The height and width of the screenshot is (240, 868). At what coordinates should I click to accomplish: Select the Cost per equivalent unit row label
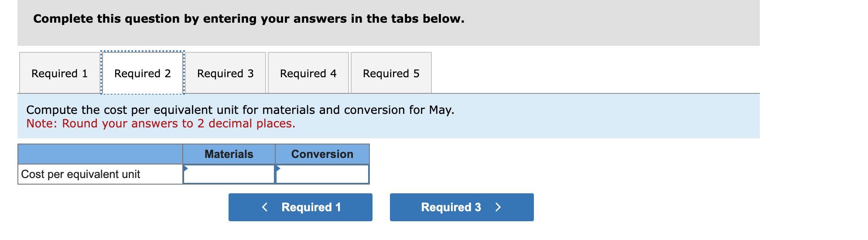tap(81, 175)
